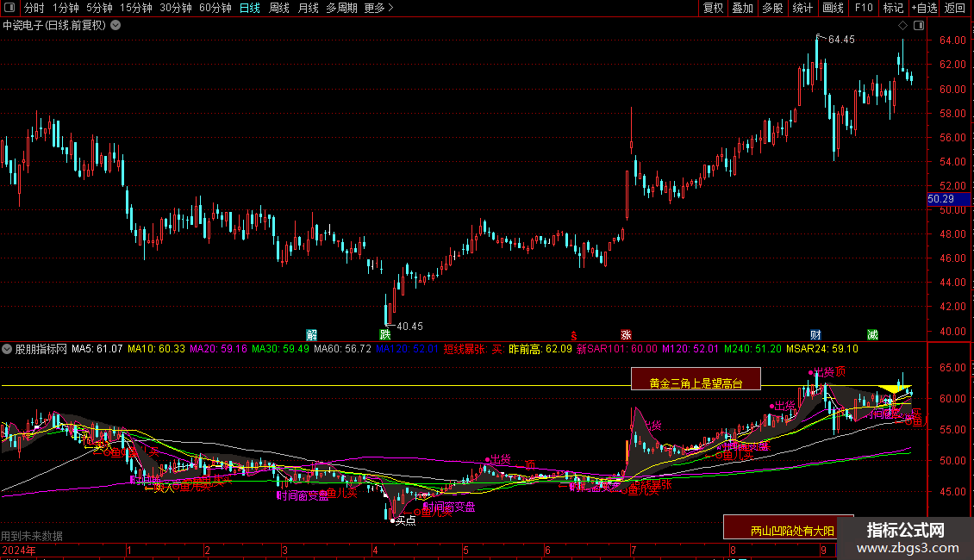Image resolution: width=974 pixels, height=560 pixels.
Task: Switch to the 周线 weekly chart
Action: point(279,8)
